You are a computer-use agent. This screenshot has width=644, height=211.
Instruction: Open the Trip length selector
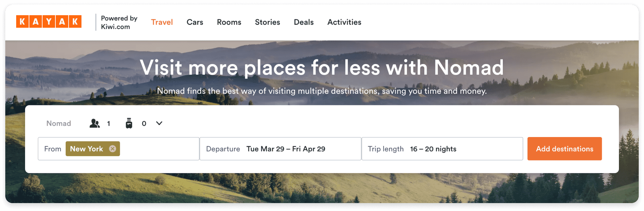442,149
